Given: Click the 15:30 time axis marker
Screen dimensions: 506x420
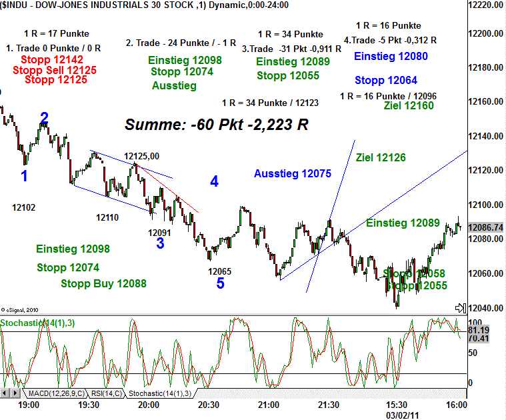Looking at the screenshot, I should [x=396, y=405].
